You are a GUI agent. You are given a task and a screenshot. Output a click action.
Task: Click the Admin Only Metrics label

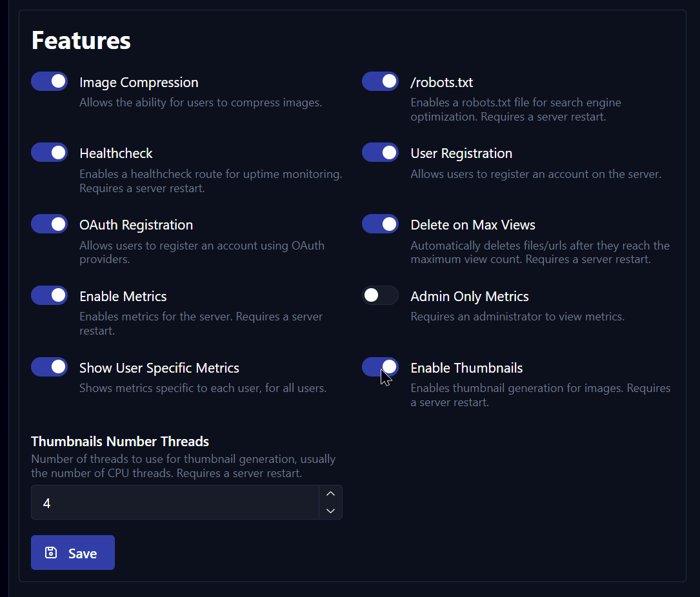(x=469, y=297)
